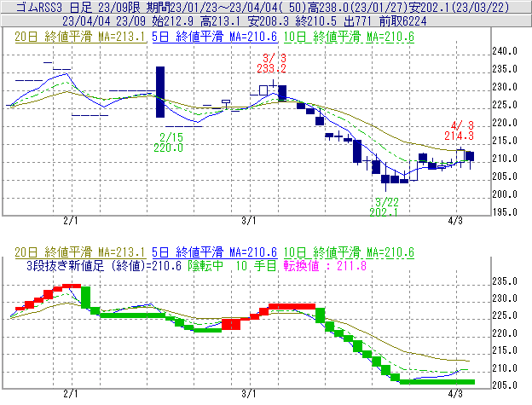Click the '220.0' price on upper chart axis
The image size is (532, 405).
click(505, 123)
